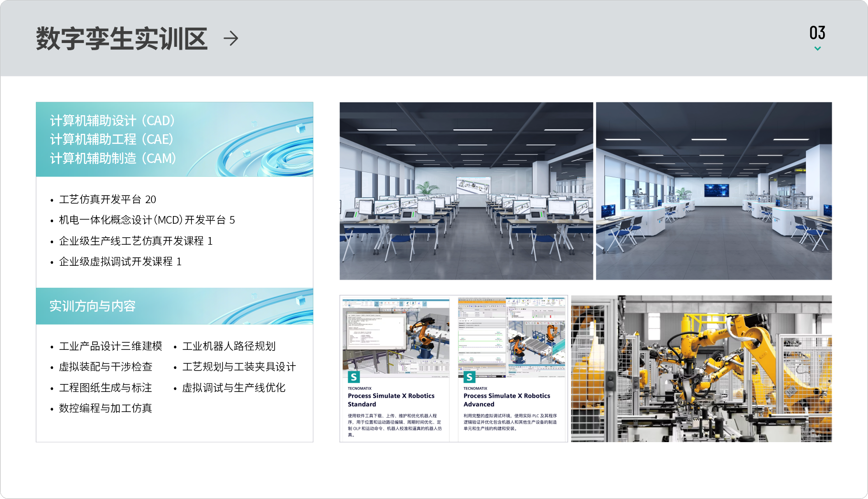
Task: Open the yellow industrial robots photo
Action: tap(701, 369)
